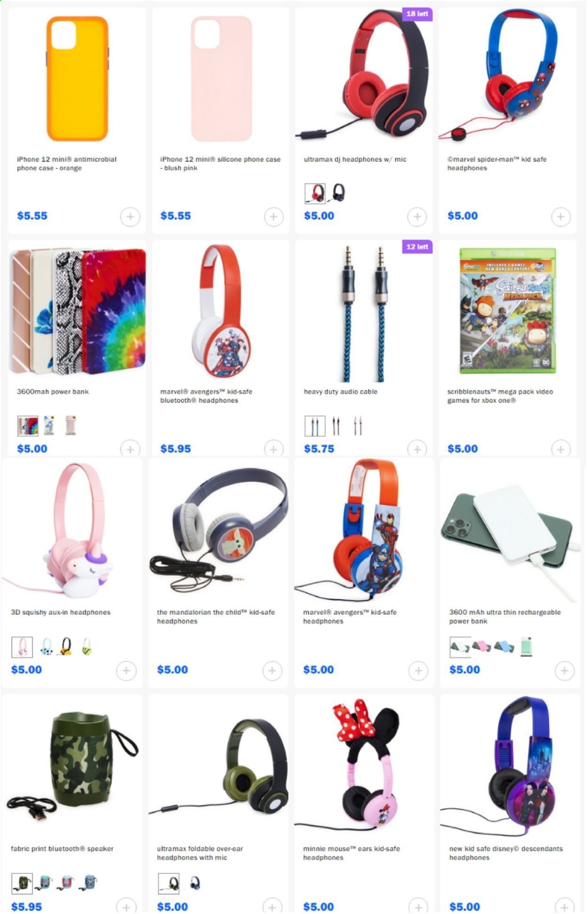This screenshot has height=914, width=588.
Task: View camo fabric print bluetooth speaker image
Action: 73,766
